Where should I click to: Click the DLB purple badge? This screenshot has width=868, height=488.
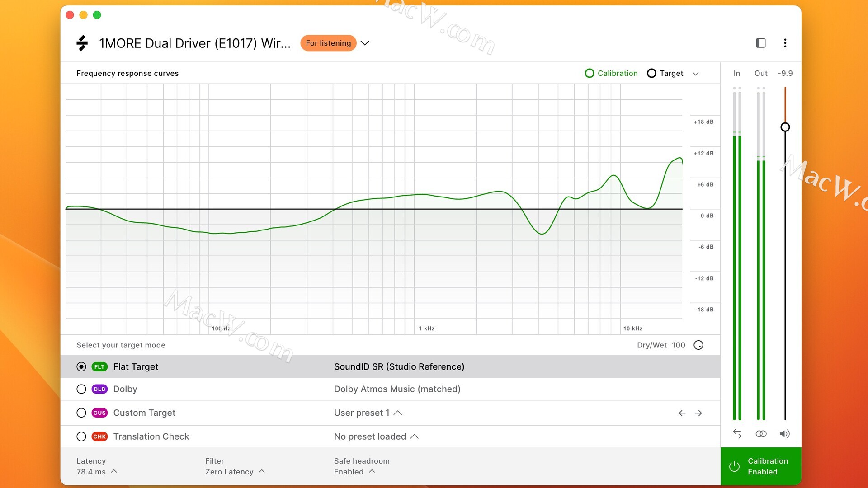tap(99, 389)
